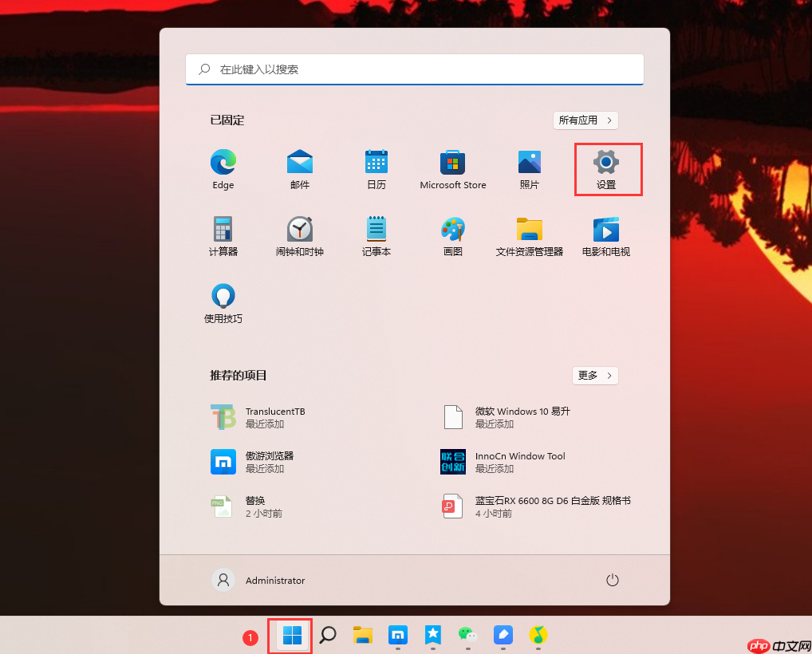Open Microsoft Store
Screen dimensions: 812x654
[x=452, y=162]
